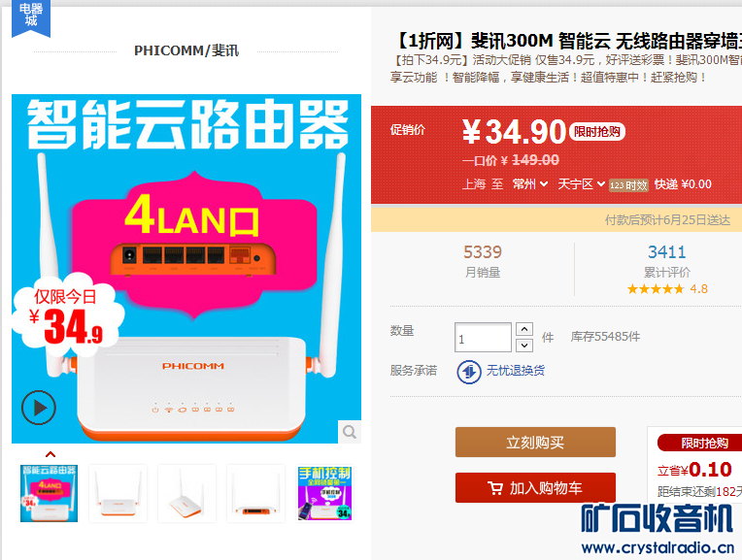The image size is (742, 560).
Task: Select the second router front-view thumbnail
Action: pyautogui.click(x=118, y=493)
